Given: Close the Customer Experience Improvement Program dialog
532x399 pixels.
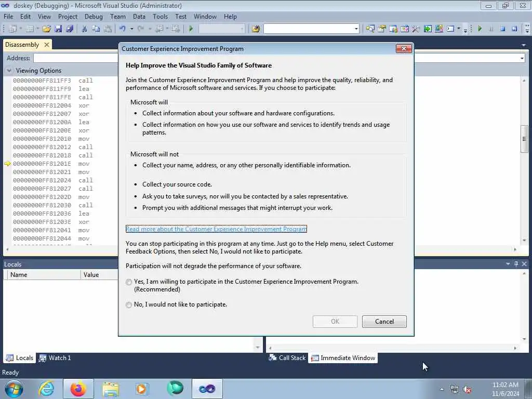Looking at the screenshot, I should coord(404,48).
